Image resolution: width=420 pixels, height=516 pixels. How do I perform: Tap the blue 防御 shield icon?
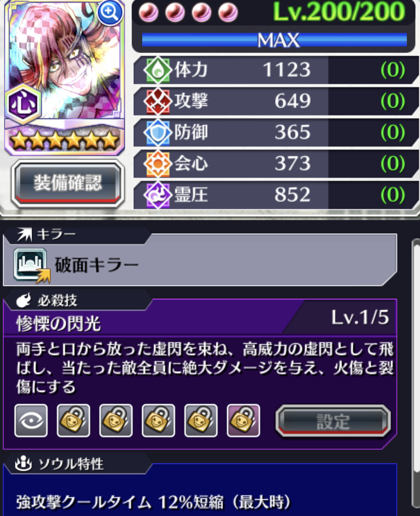[x=158, y=132]
